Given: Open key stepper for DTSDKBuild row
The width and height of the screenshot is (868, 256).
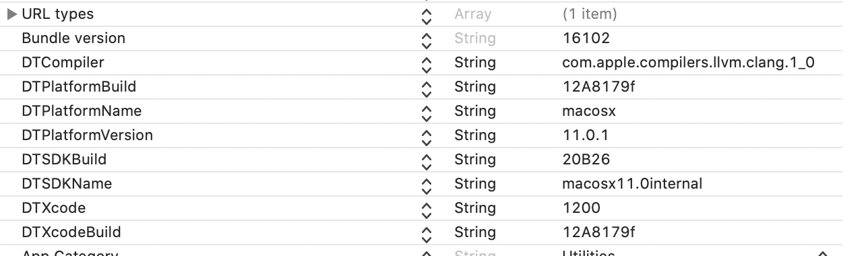Looking at the screenshot, I should [x=425, y=160].
